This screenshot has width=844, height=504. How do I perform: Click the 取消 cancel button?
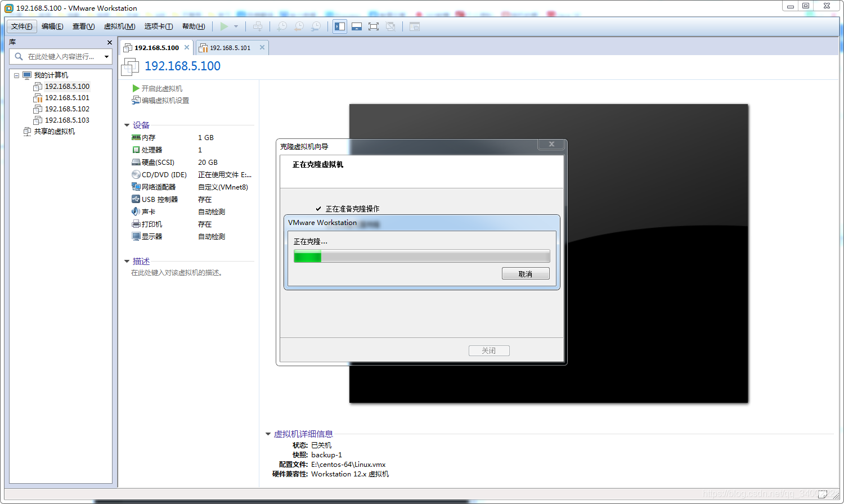coord(526,274)
